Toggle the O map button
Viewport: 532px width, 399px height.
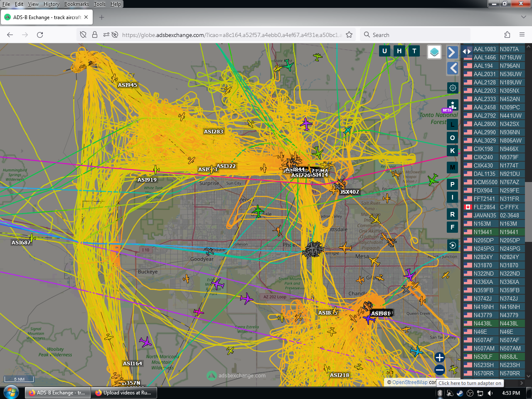(x=453, y=138)
